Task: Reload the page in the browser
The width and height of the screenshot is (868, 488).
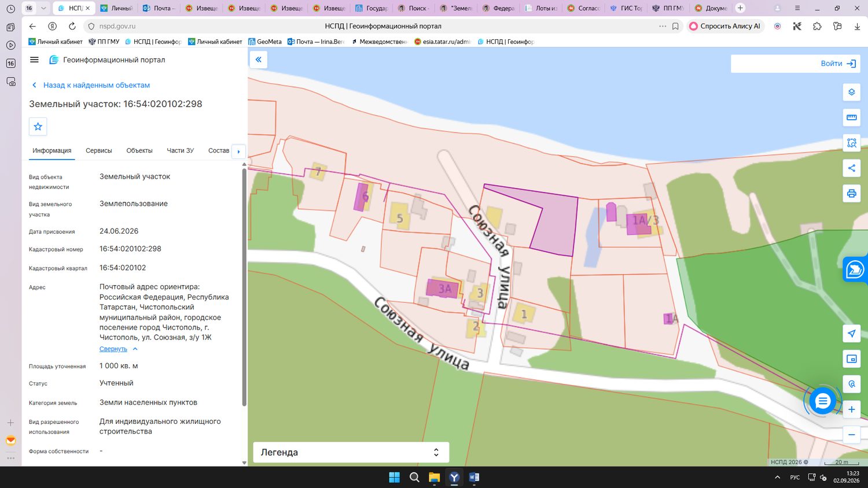Action: 72,26
